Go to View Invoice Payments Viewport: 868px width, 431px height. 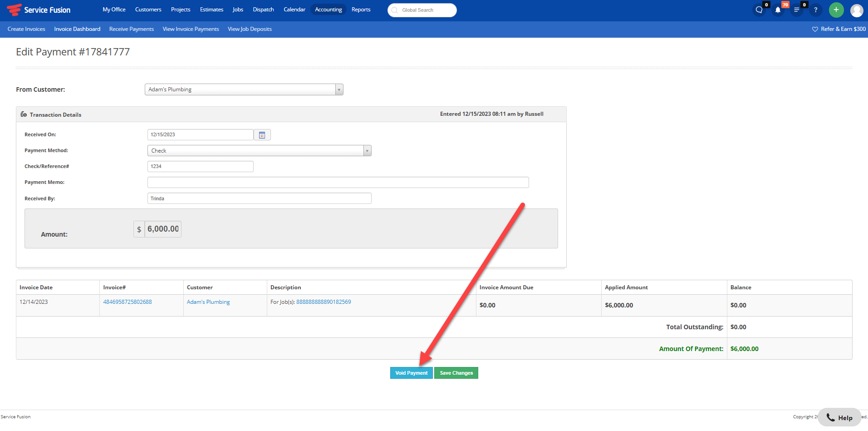pos(191,29)
